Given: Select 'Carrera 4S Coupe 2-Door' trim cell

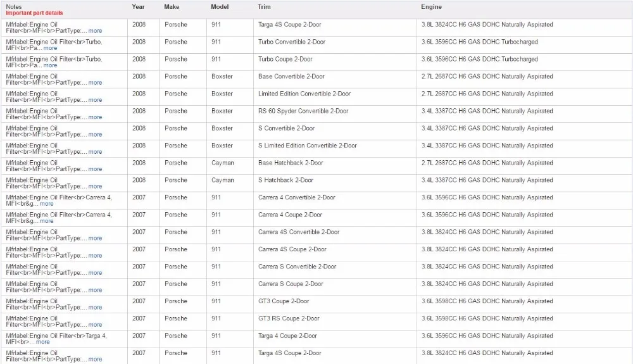Looking at the screenshot, I should (292, 249).
